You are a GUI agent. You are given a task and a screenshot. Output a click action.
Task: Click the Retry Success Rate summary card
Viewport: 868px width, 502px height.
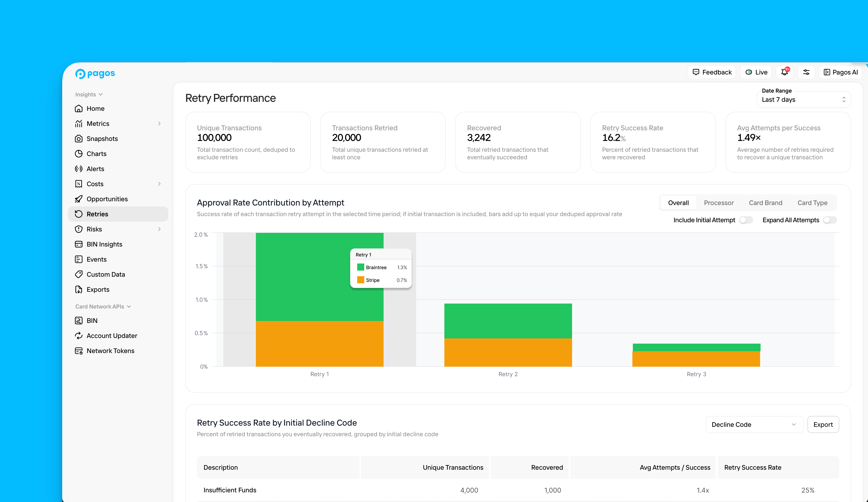click(653, 142)
